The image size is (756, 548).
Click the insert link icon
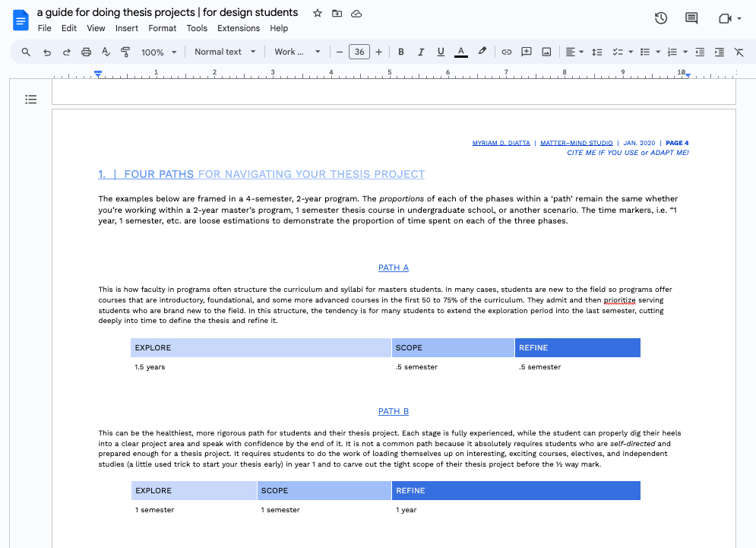pyautogui.click(x=506, y=52)
